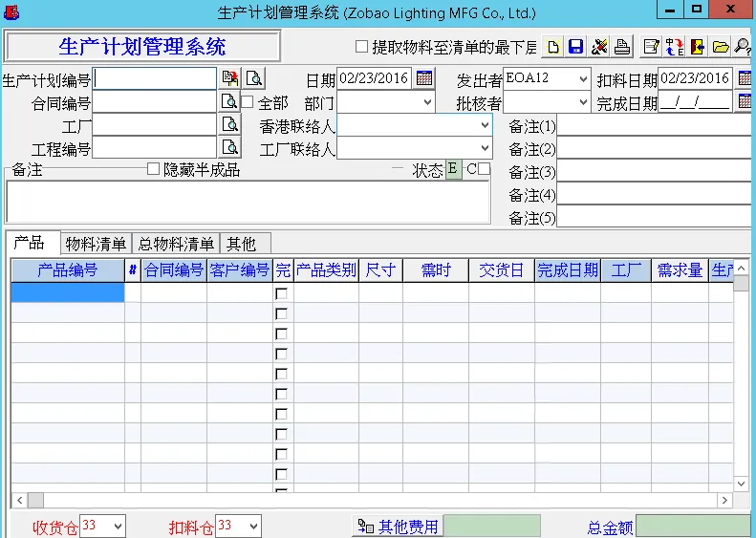This screenshot has width=756, height=538.
Task: Check the 隐藏半成品 option
Action: [153, 169]
